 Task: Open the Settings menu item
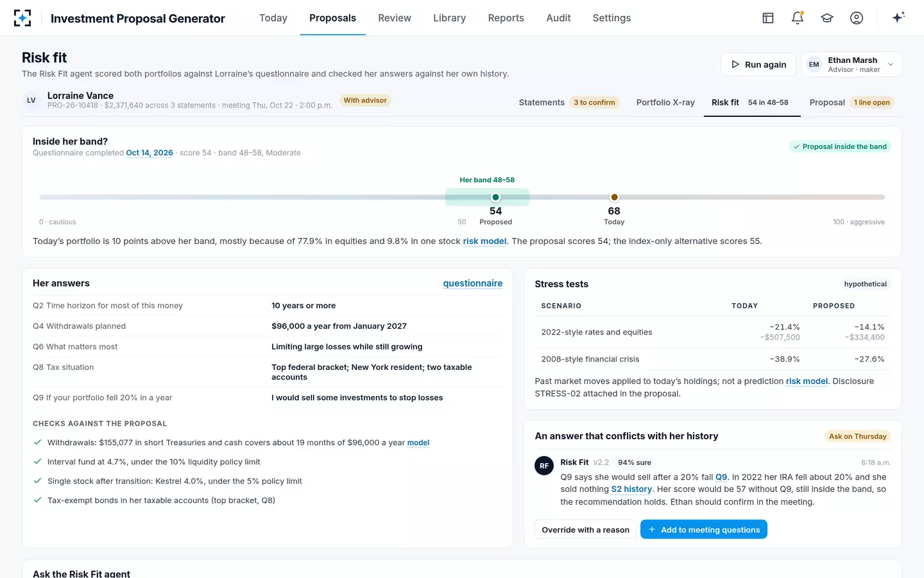tap(612, 18)
